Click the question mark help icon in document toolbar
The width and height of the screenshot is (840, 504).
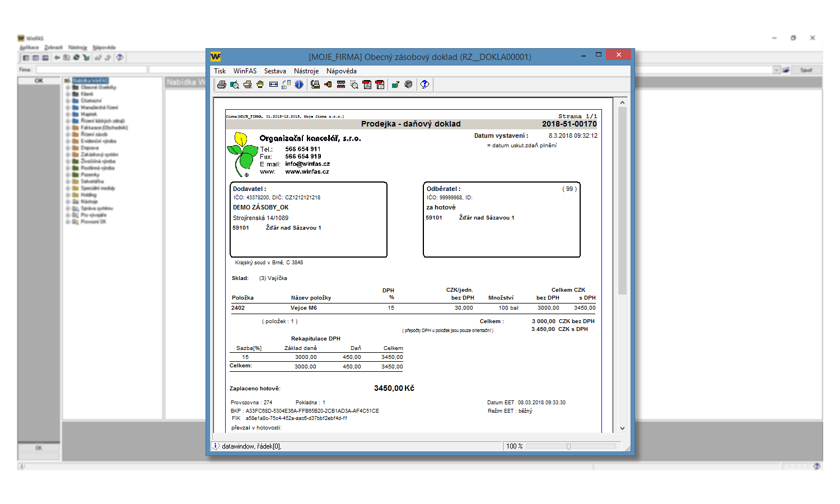[424, 85]
